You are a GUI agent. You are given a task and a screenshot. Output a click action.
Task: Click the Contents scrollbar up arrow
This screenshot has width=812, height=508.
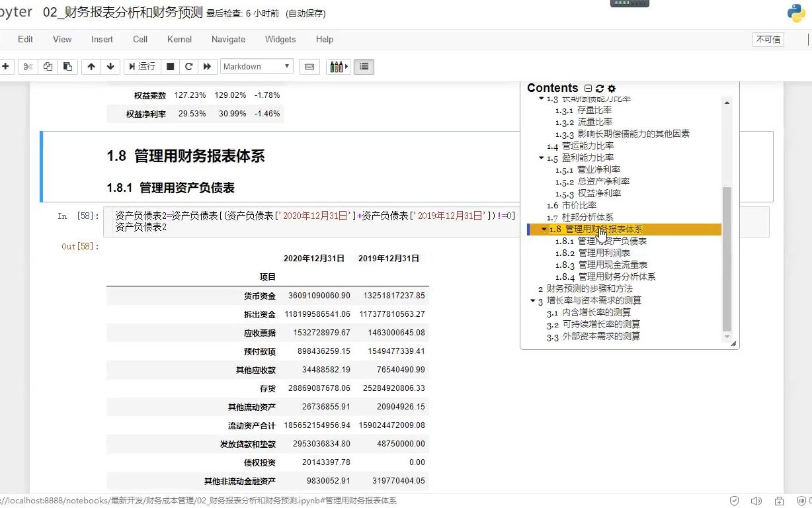click(727, 102)
